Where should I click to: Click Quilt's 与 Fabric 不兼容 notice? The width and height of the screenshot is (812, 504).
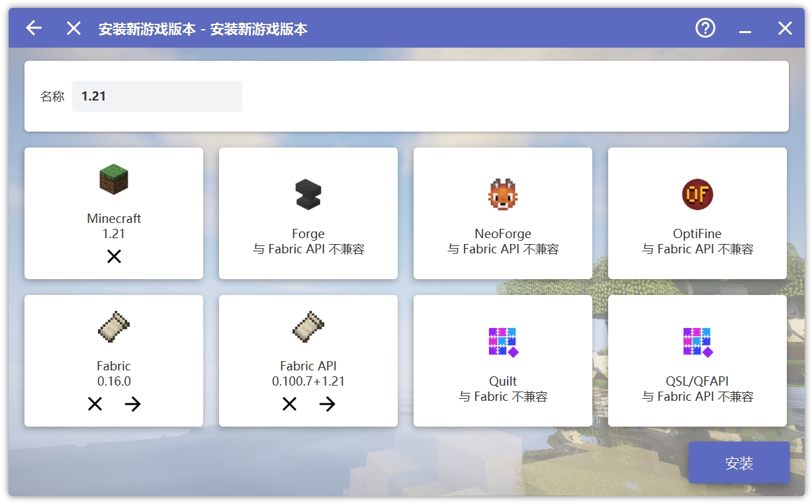[503, 397]
